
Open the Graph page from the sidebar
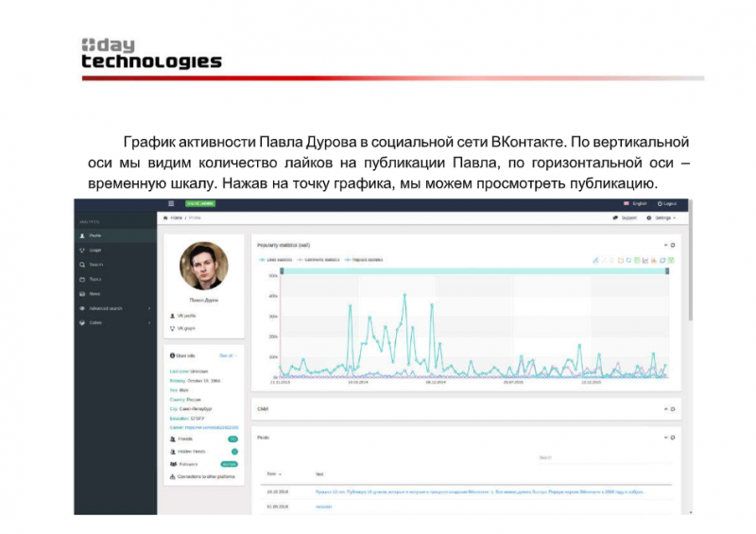click(x=94, y=250)
